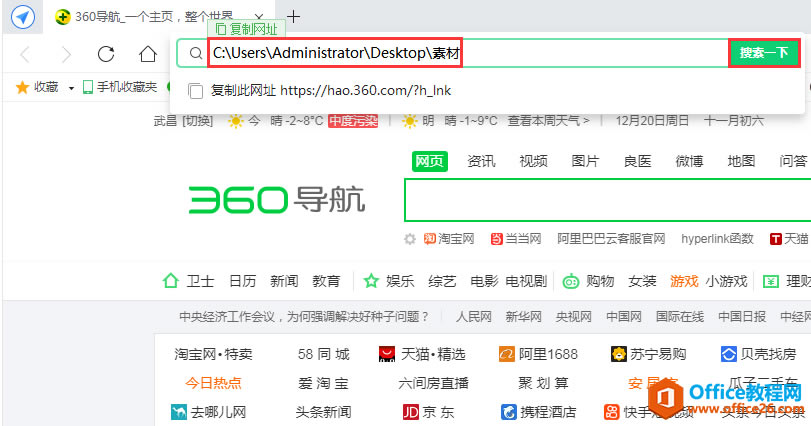Open 当当网 quick link
The height and width of the screenshot is (426, 811).
pos(516,239)
